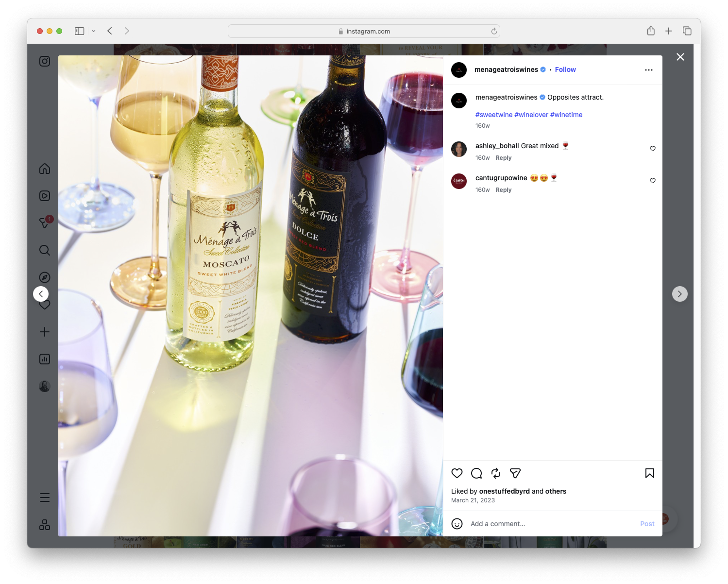Go to the previous post arrow
This screenshot has height=584, width=728.
[x=41, y=294]
